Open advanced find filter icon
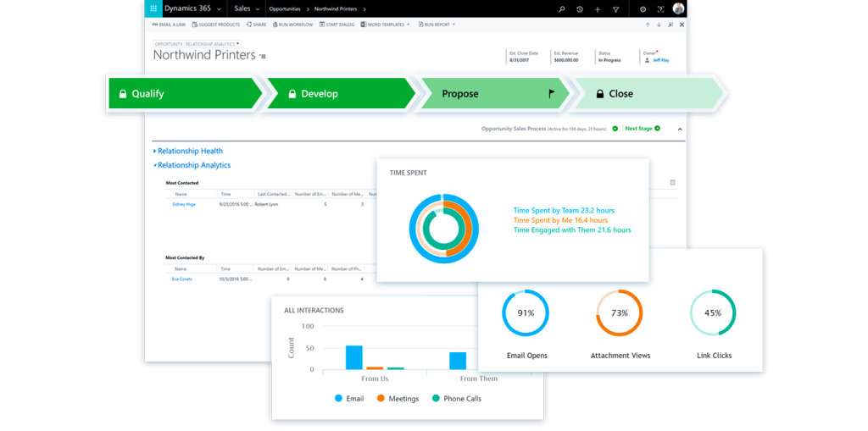This screenshot has width=868, height=431. click(616, 9)
